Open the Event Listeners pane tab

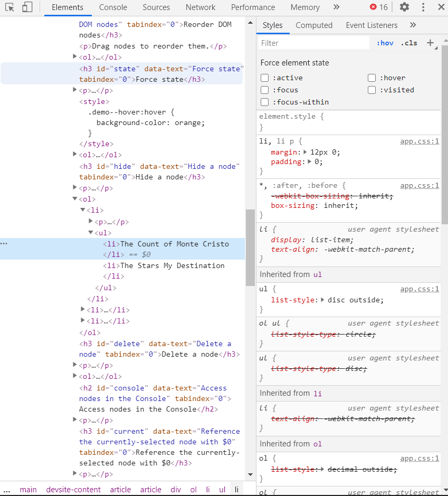(x=371, y=25)
